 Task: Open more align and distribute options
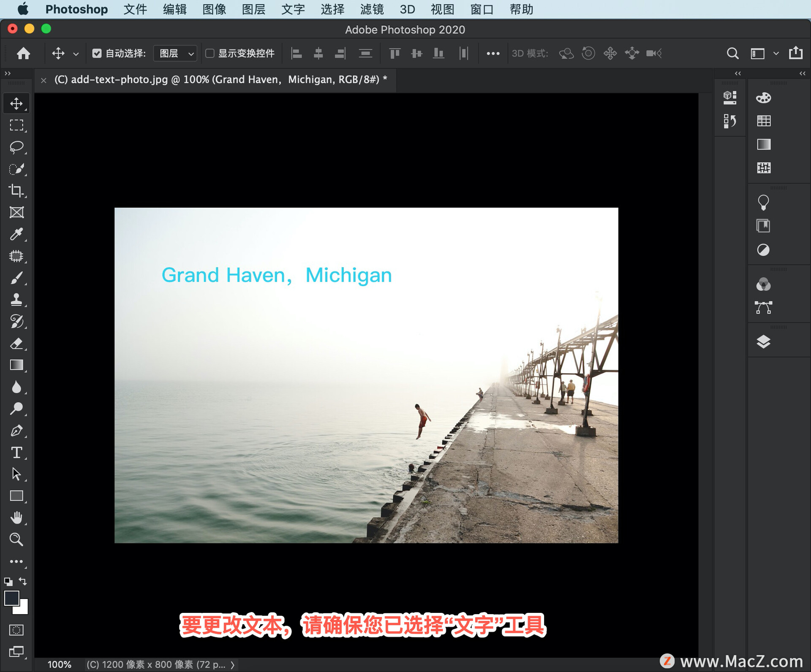point(493,54)
